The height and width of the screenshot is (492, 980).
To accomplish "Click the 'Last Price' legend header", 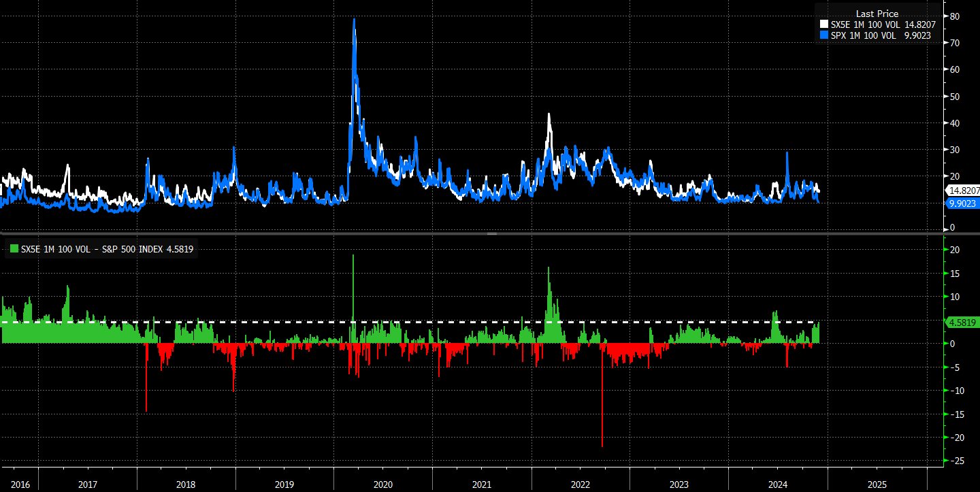I will click(x=877, y=14).
